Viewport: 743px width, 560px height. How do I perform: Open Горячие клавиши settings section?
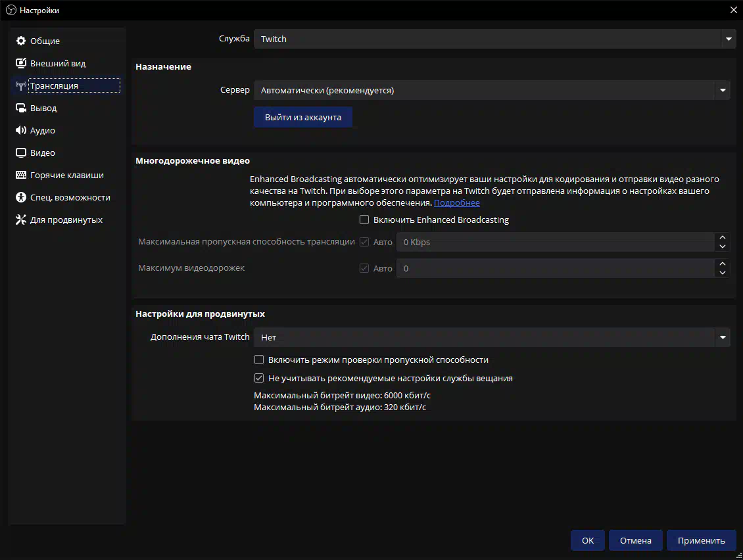coord(67,175)
